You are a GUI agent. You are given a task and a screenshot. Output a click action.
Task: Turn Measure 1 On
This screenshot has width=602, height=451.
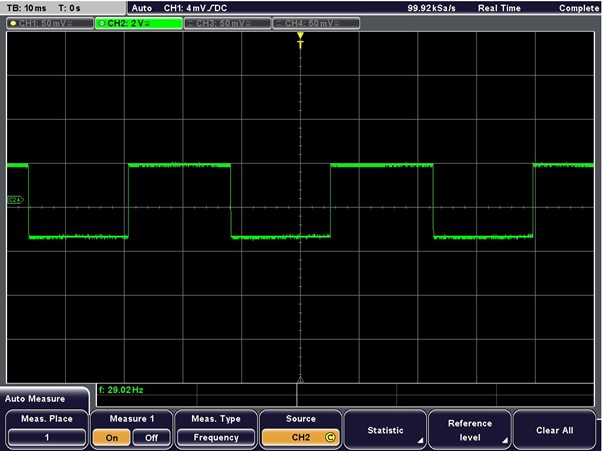click(112, 438)
